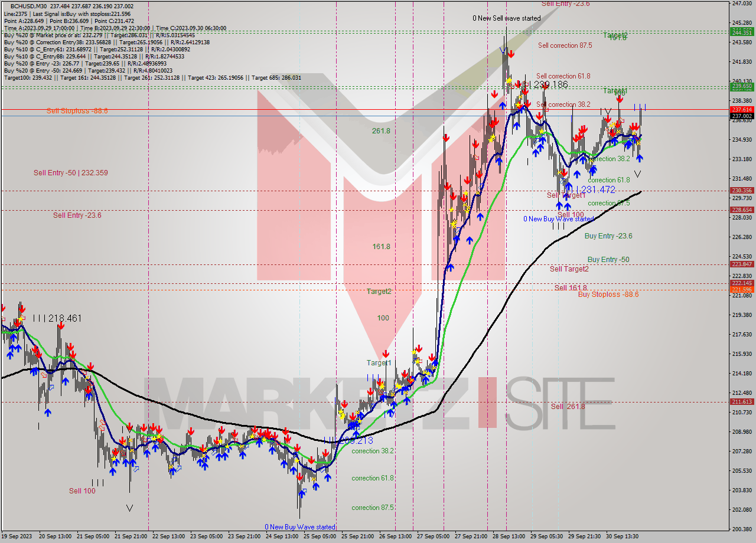Select the 'Sell 161.8' level label
Screen dimensions: 756x543
[570, 288]
